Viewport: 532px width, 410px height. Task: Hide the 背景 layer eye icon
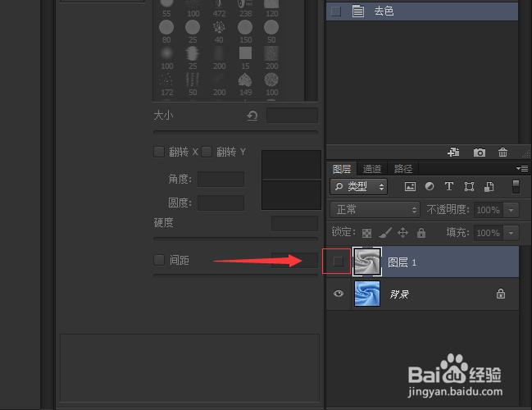339,294
